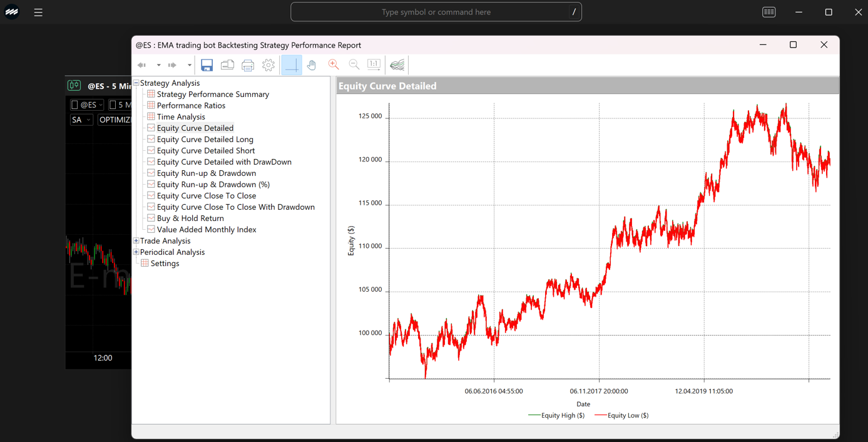Activate the zoom in magnifier
This screenshot has width=868, height=442.
334,64
